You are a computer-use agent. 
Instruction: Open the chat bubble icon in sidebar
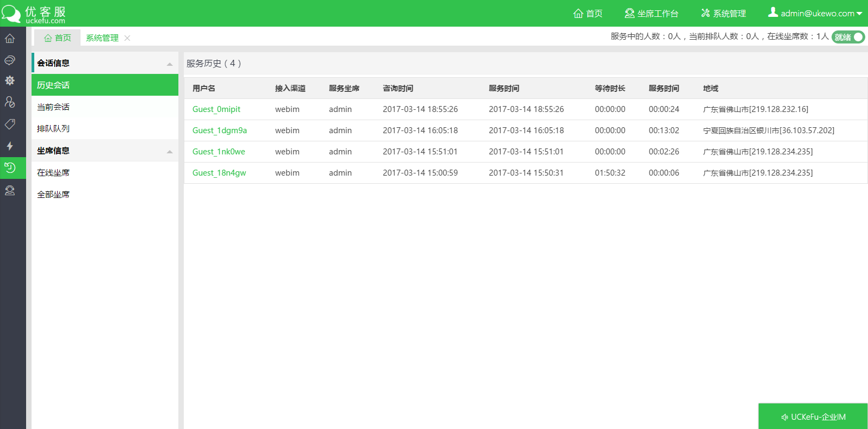pyautogui.click(x=10, y=60)
